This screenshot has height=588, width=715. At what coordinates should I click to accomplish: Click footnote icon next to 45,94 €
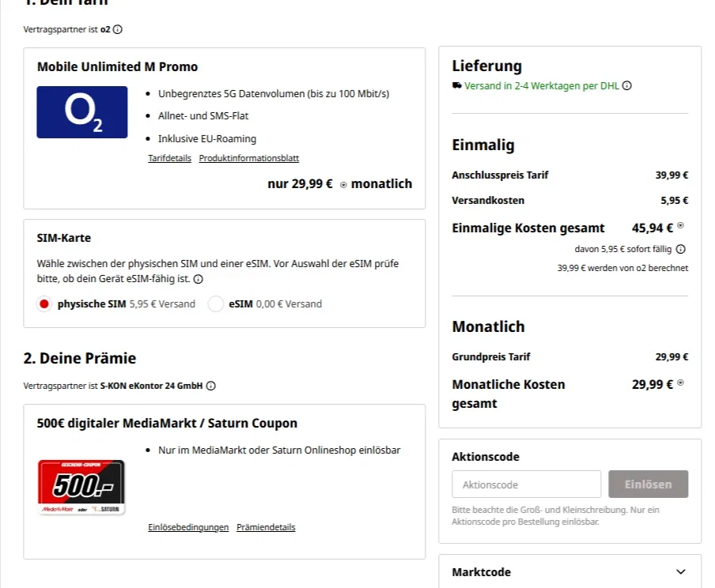[x=680, y=225]
